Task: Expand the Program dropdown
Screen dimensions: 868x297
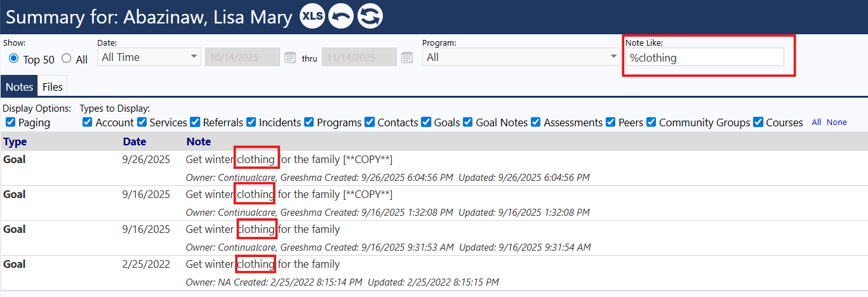Action: click(521, 57)
